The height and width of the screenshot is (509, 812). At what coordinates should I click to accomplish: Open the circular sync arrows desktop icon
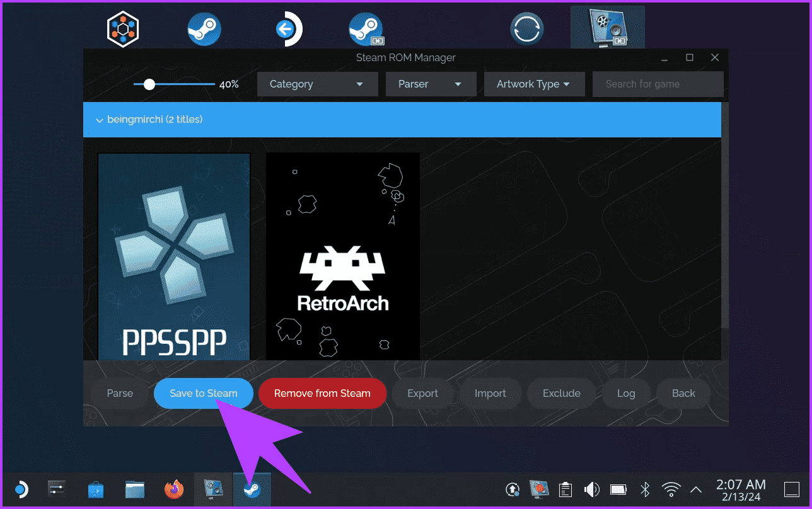[527, 29]
